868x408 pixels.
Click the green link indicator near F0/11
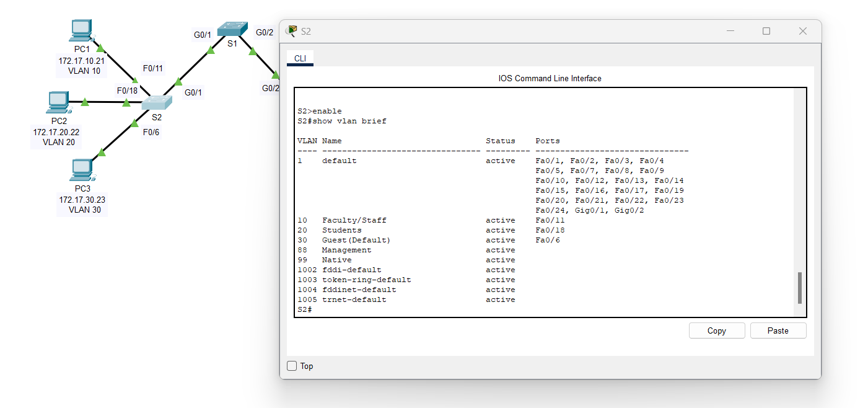(134, 80)
